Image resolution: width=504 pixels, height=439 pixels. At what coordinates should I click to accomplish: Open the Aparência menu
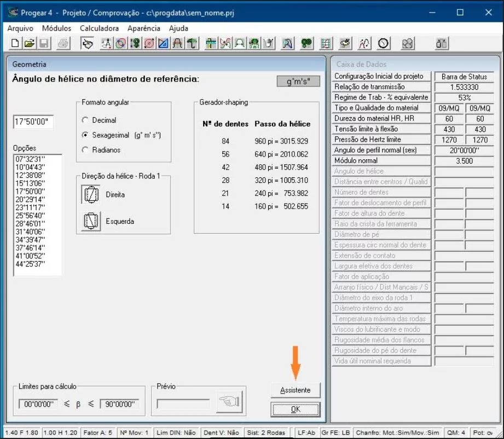point(144,28)
